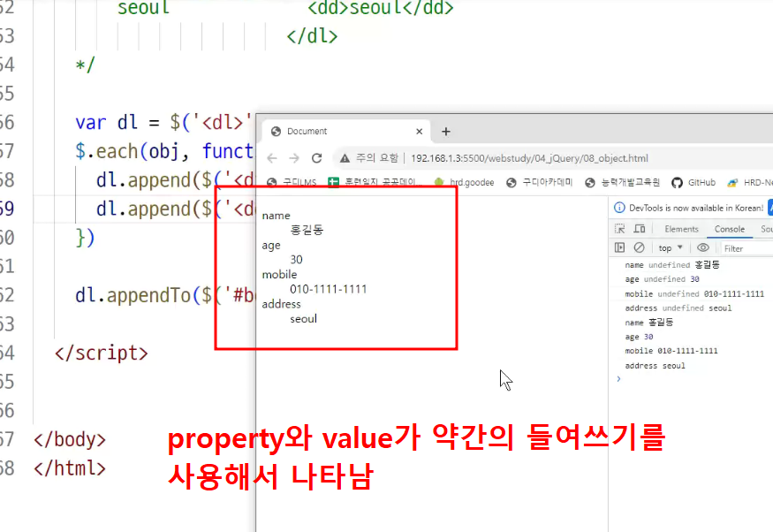Click the 'seoul' value on the page
Screen dimensions: 773x532
coord(303,319)
